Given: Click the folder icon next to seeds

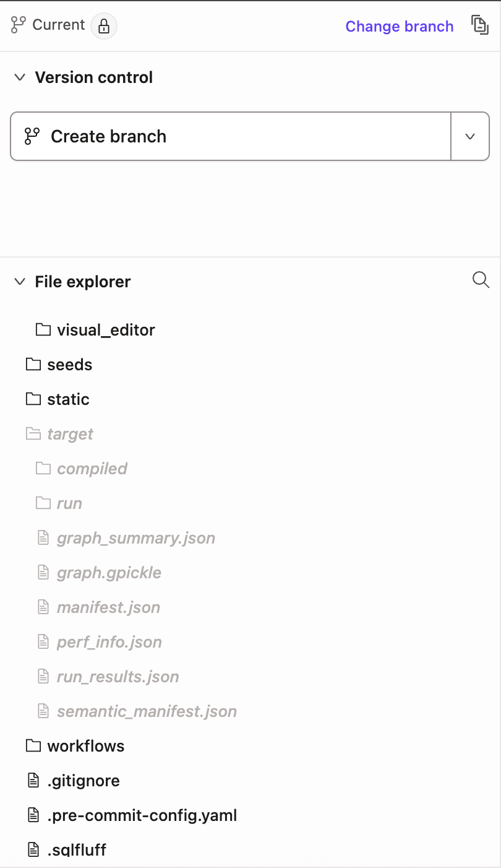Looking at the screenshot, I should [x=33, y=364].
